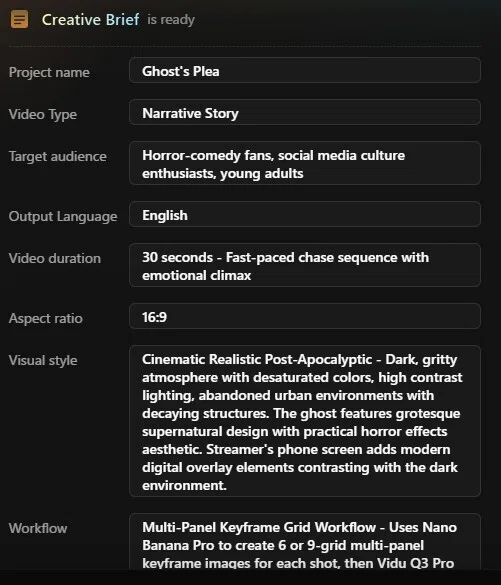Click the Workflow description text box
The height and width of the screenshot is (585, 501).
point(305,541)
